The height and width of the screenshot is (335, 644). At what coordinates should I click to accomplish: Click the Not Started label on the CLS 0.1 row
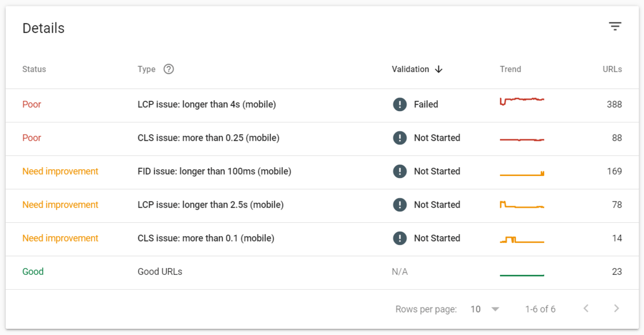(x=437, y=238)
